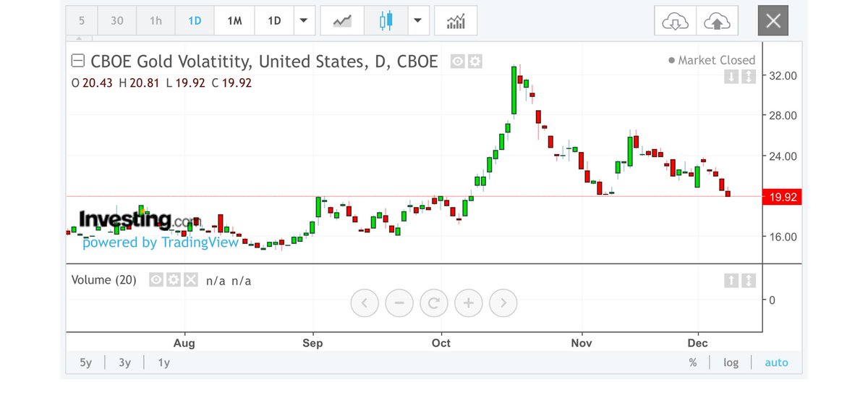
Task: Show the 1y date range
Action: click(x=163, y=363)
